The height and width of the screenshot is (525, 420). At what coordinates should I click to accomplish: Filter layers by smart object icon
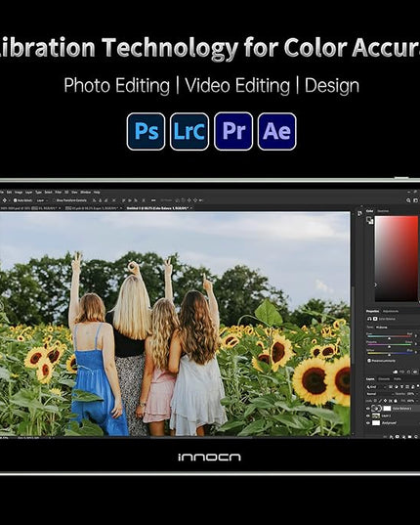pyautogui.click(x=412, y=387)
